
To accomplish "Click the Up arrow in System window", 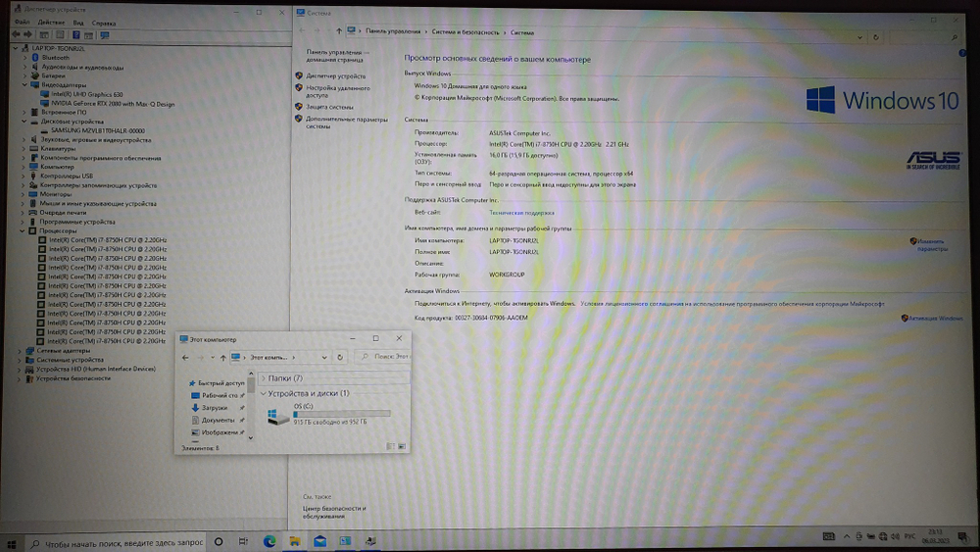I will click(x=339, y=30).
